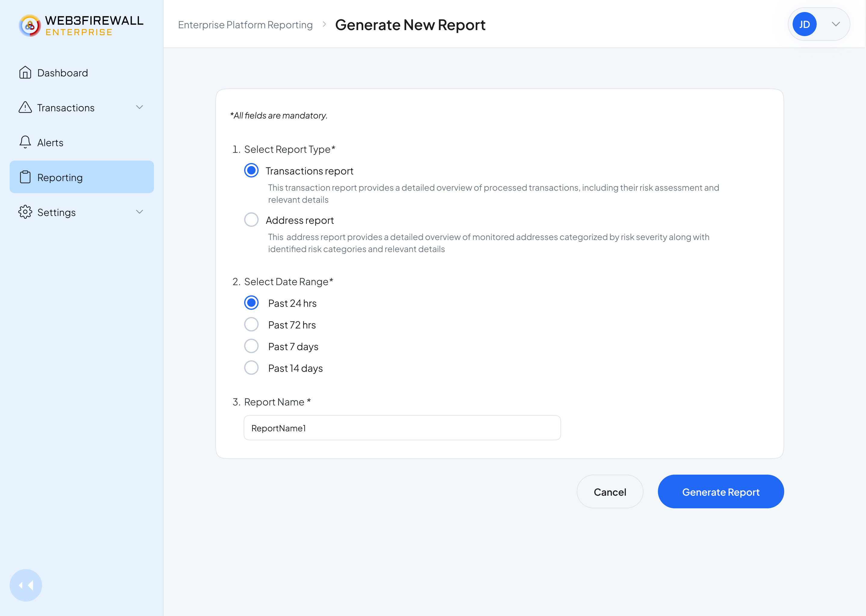Screen dimensions: 866x616
Task: Click the 'Report Name *' label
Action: pos(278,402)
